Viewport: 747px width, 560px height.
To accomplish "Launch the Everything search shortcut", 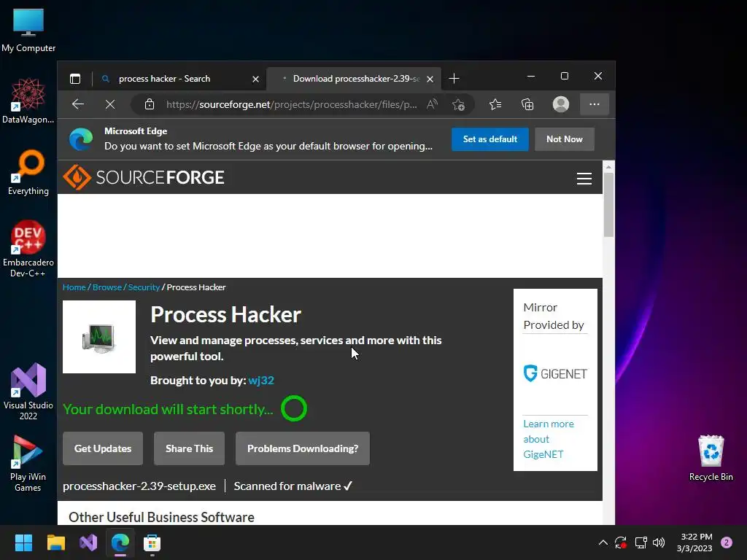I will pos(28,172).
